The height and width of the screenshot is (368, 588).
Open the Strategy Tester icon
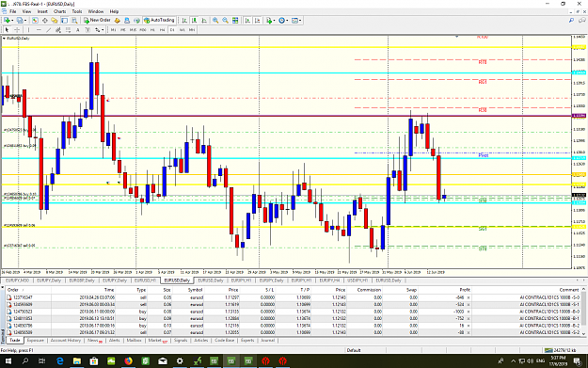[74, 21]
